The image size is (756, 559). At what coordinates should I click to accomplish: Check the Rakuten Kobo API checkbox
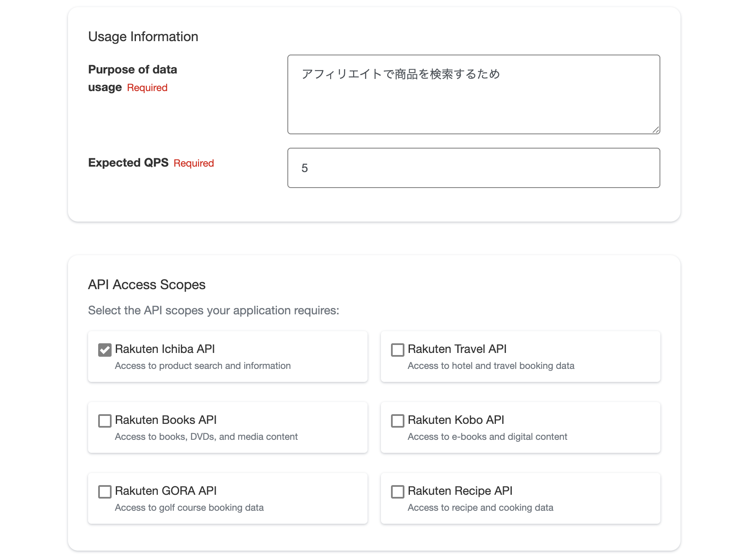coord(397,421)
